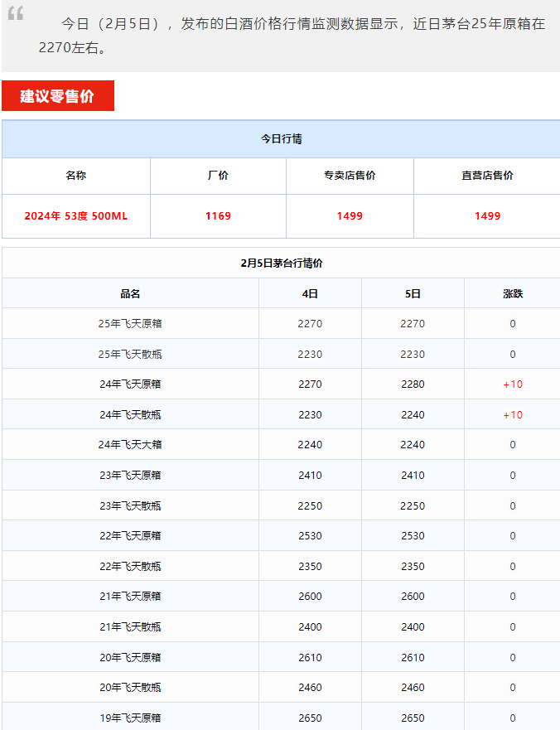Click the 5日 price 2280 for 24年飞天原箱
The height and width of the screenshot is (730, 560).
pos(413,384)
